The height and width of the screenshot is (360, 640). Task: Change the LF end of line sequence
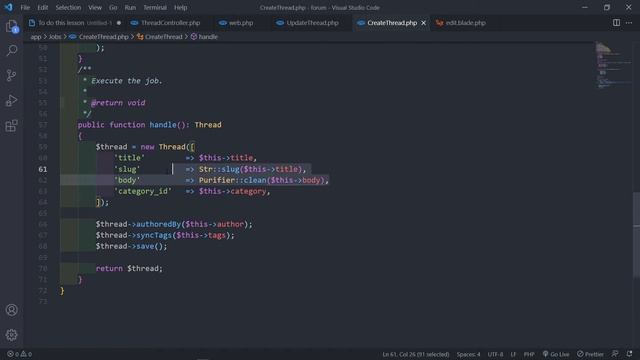[x=513, y=354]
